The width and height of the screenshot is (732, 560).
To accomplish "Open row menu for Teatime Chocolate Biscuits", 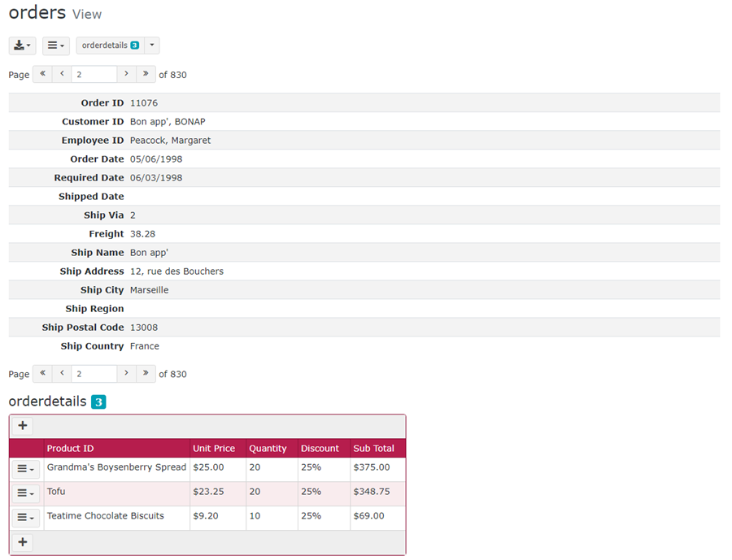I will (x=26, y=518).
